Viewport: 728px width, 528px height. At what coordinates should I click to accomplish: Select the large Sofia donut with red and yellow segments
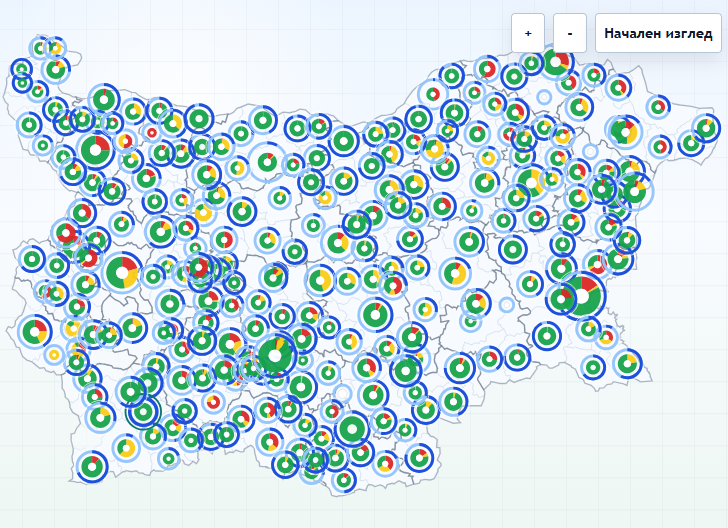(122, 273)
